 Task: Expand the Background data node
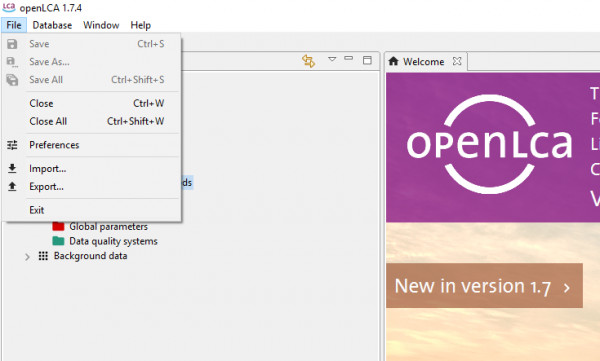[x=27, y=256]
